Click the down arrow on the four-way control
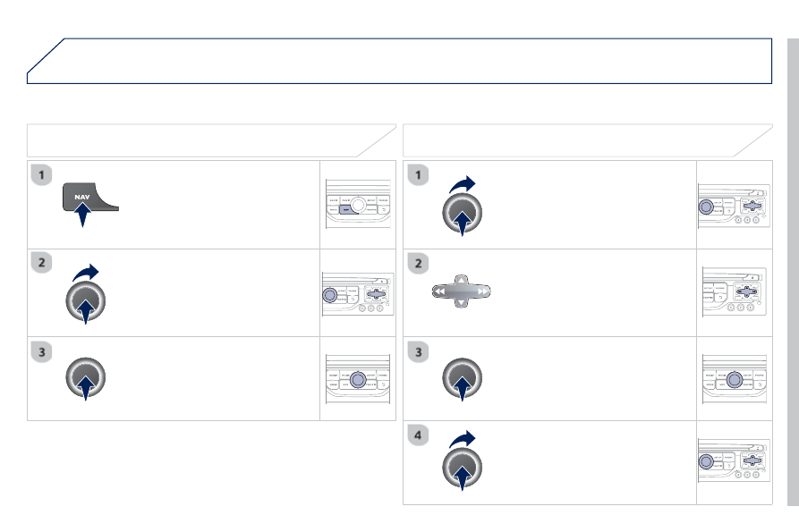This screenshot has width=799, height=532. pyautogui.click(x=461, y=303)
